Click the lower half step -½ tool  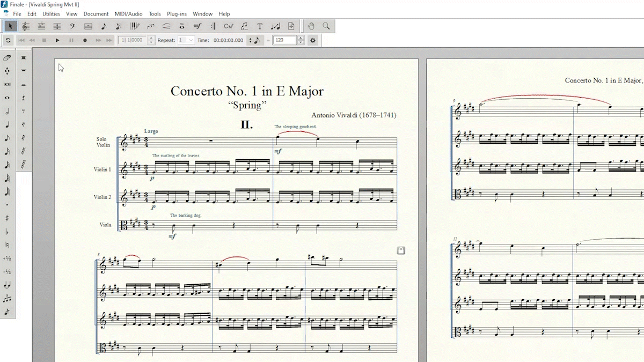click(x=7, y=272)
